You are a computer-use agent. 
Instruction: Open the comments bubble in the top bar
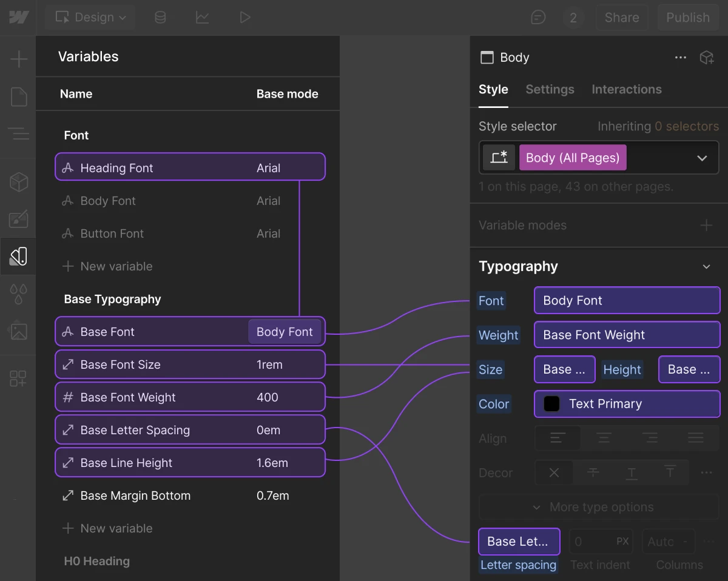(538, 17)
